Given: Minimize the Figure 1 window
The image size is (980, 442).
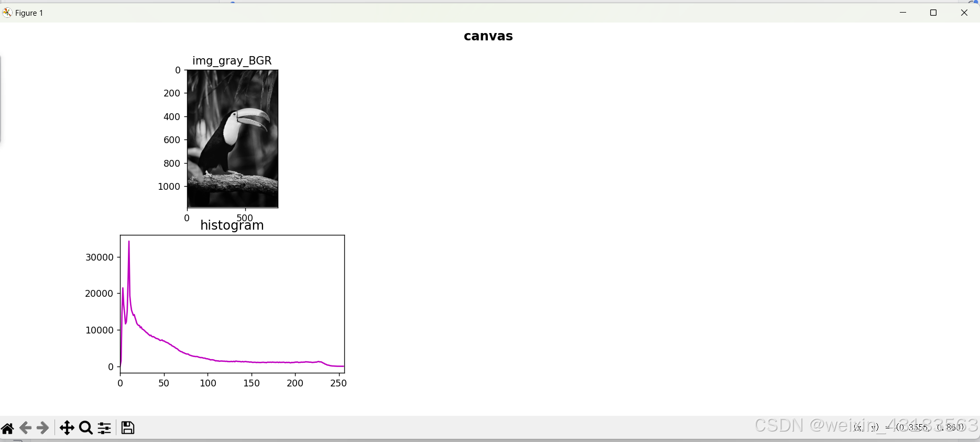Looking at the screenshot, I should pyautogui.click(x=903, y=13).
